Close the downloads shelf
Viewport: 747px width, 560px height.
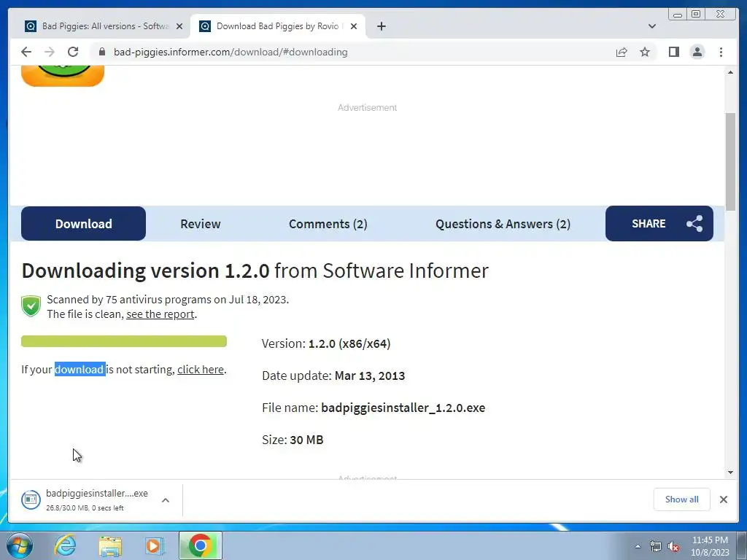tap(723, 499)
